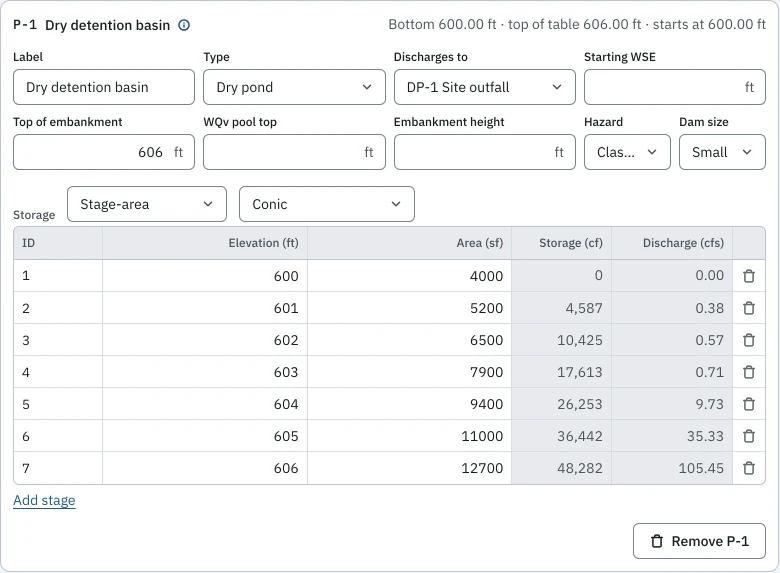Select the elevation cell 601

pos(205,308)
